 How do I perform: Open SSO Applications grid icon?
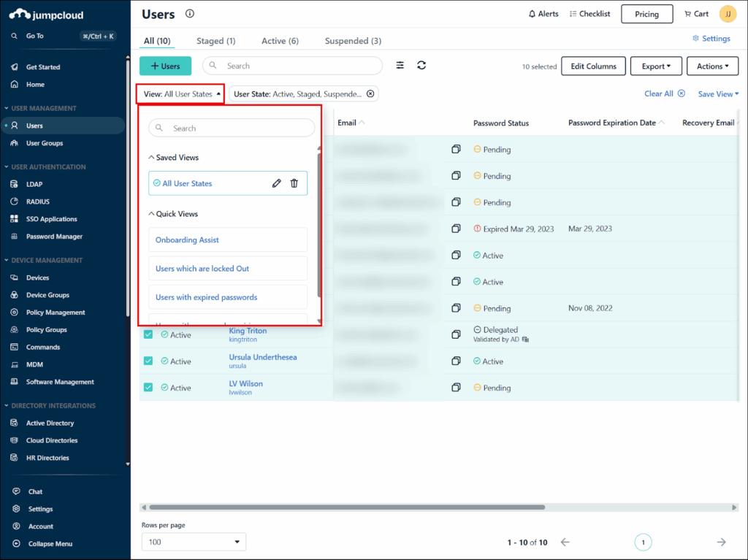pos(15,219)
